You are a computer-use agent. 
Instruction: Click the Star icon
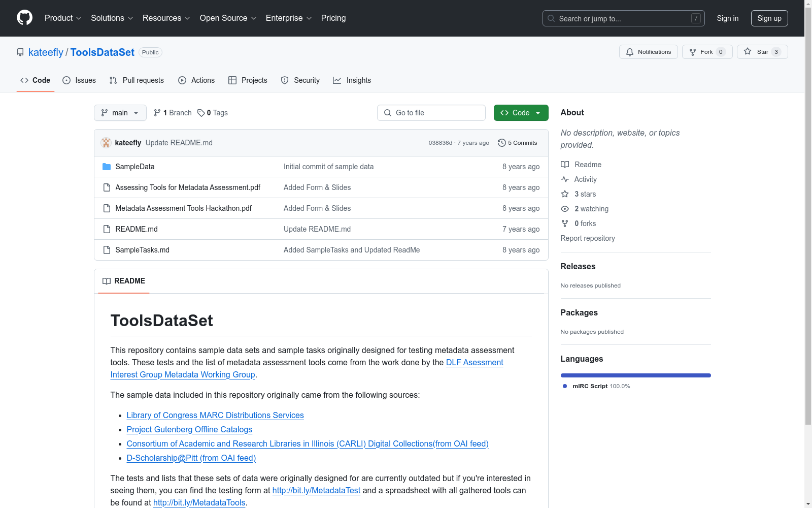748,51
